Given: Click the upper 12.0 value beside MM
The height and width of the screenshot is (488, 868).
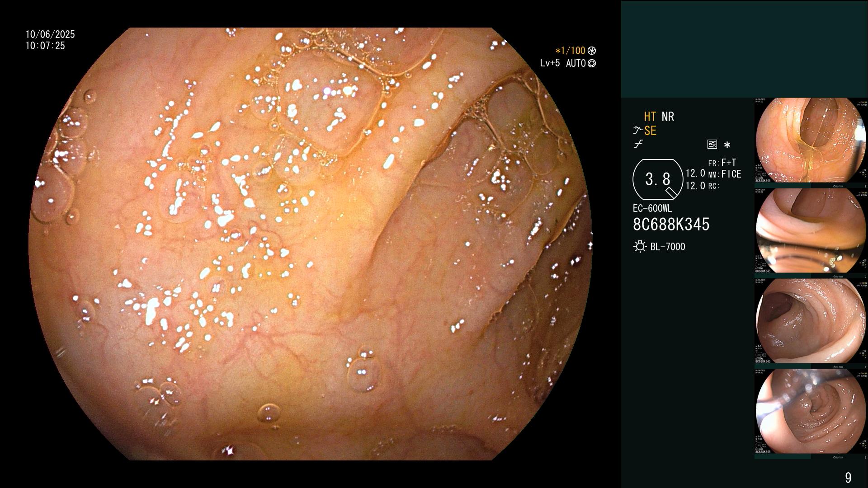Looking at the screenshot, I should [x=695, y=174].
